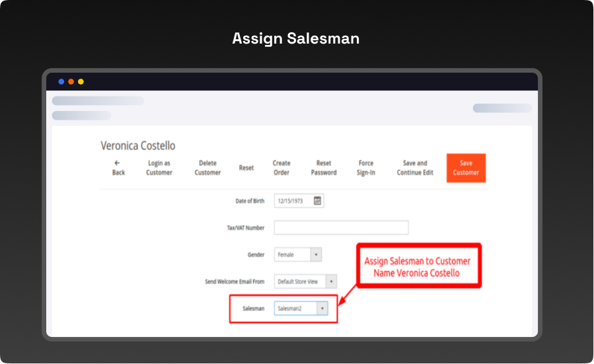Click the Back arrow button
Image resolution: width=594 pixels, height=364 pixels.
click(118, 168)
